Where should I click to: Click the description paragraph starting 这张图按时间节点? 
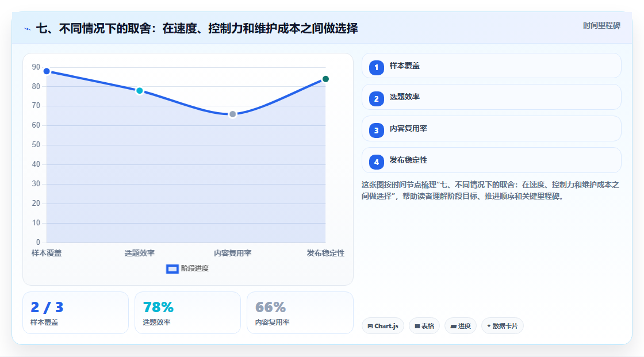tap(490, 190)
